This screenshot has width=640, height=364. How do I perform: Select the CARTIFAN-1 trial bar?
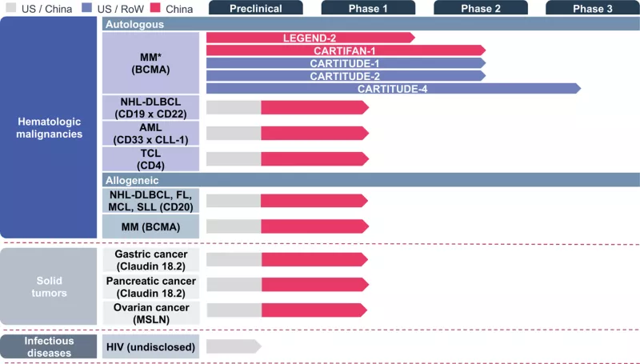(x=346, y=50)
